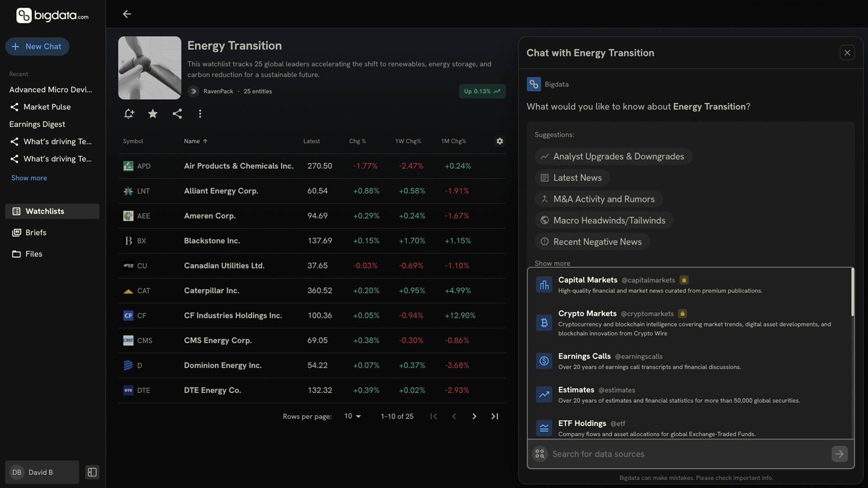The width and height of the screenshot is (868, 488).
Task: Click the Capital Markets source icon
Action: [x=544, y=285]
